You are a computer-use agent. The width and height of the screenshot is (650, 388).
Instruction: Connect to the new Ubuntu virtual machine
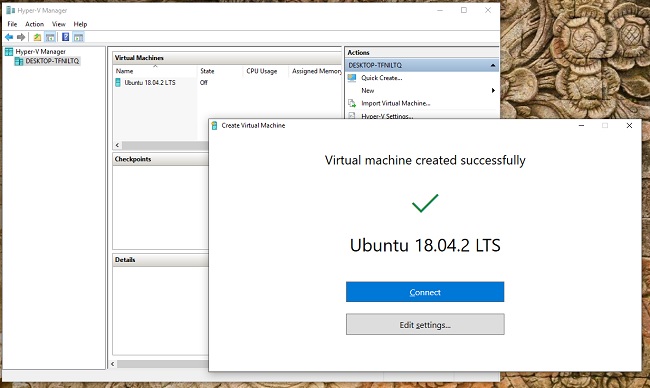pos(425,292)
